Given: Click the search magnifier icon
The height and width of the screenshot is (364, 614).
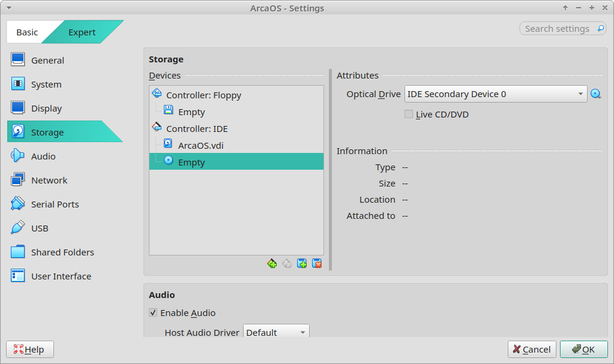Looking at the screenshot, I should [600, 29].
